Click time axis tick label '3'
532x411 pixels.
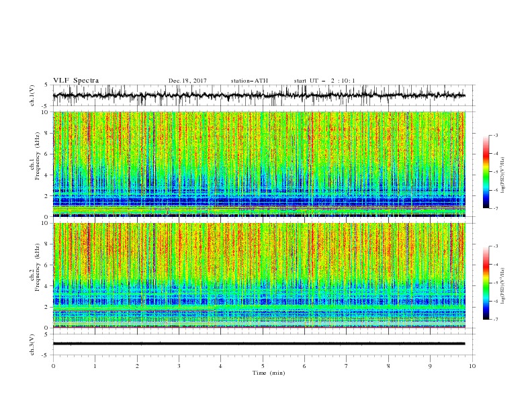179,366
